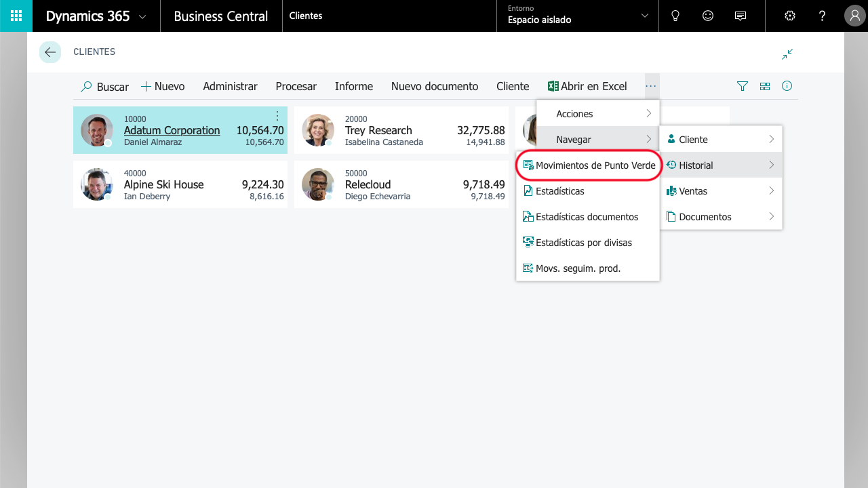Click the back arrow beside CLIENTES
This screenshot has height=488, width=868.
50,52
